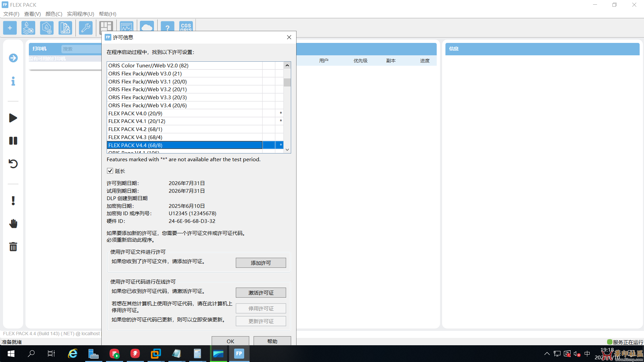
Task: Open Task View on taskbar
Action: tap(51, 354)
